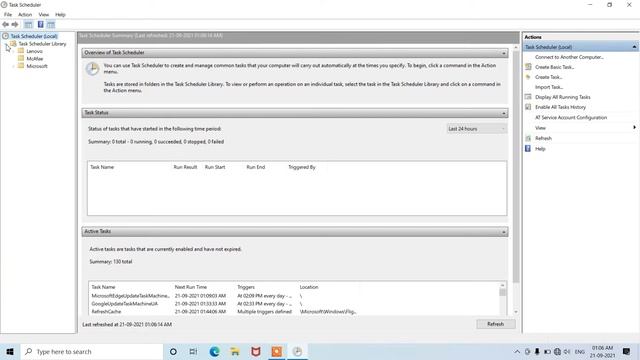Viewport: 640px width, 360px height.
Task: Open the McAfee folder in the tree
Action: click(x=35, y=58)
